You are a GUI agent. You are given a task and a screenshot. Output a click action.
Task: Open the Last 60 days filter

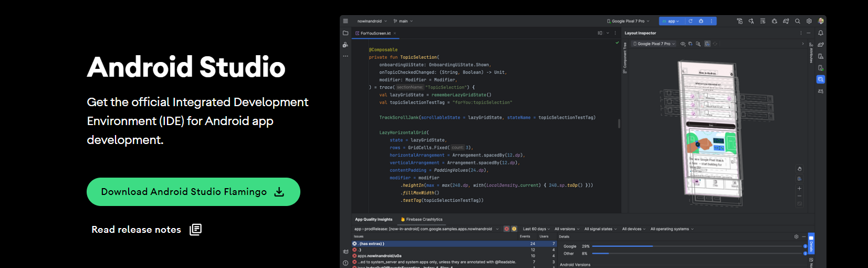point(536,229)
